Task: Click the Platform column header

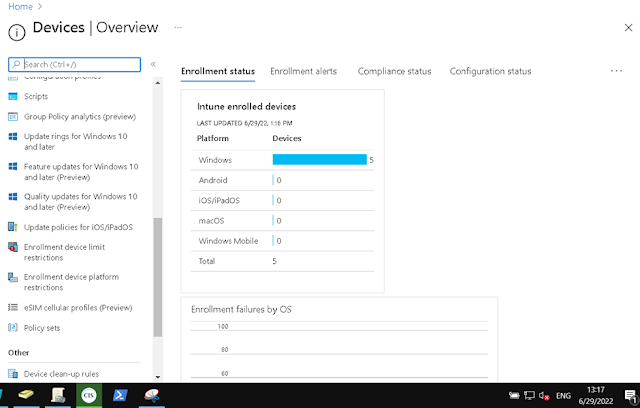Action: point(213,138)
